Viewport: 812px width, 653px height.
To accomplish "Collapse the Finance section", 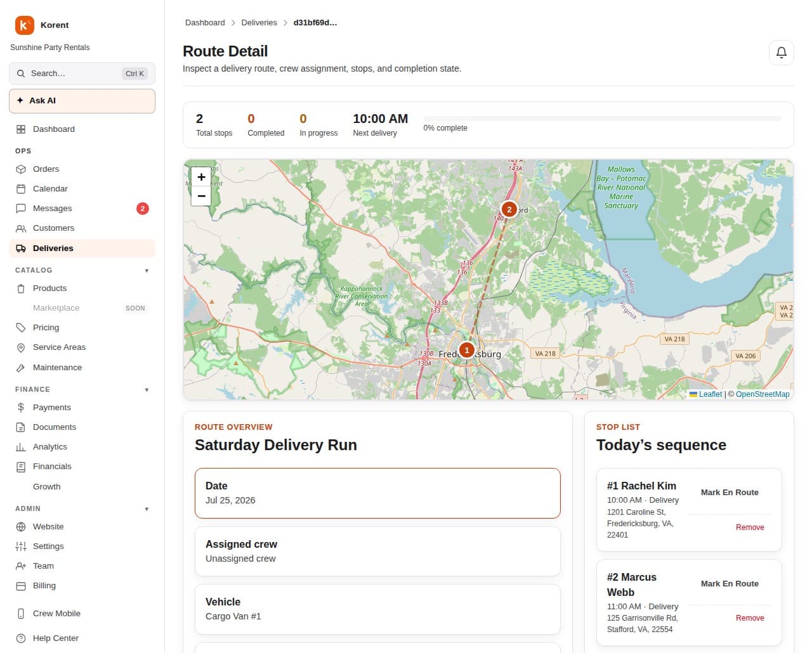I will point(147,390).
